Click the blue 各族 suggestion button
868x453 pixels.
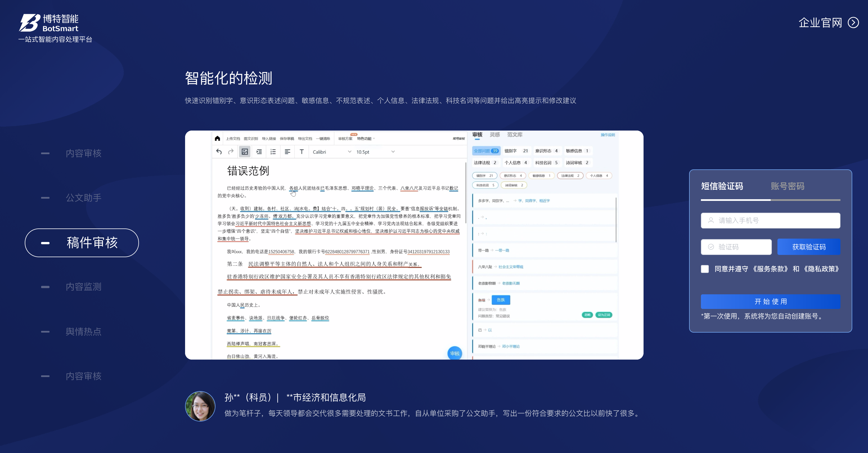click(x=501, y=300)
